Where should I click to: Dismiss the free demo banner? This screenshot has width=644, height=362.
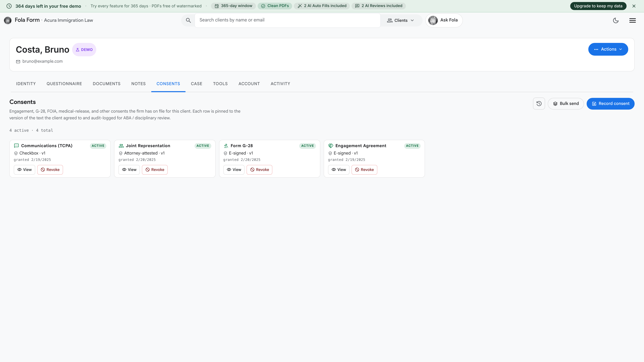[634, 6]
